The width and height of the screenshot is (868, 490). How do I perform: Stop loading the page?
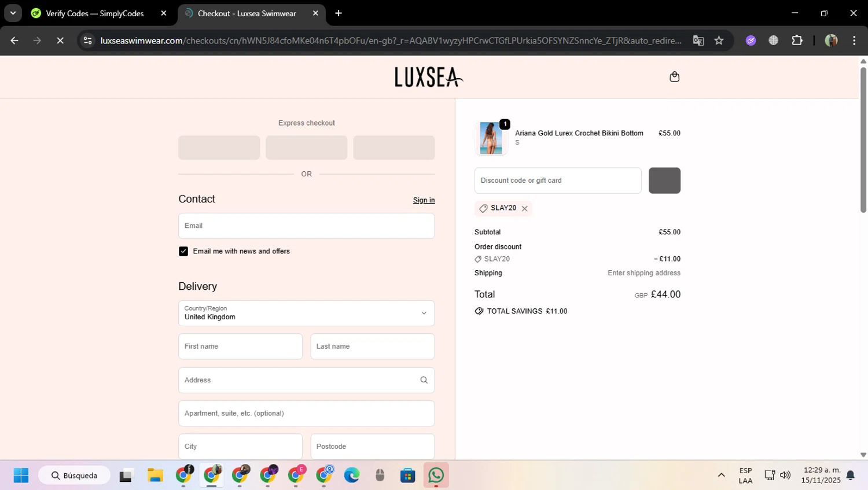click(60, 40)
